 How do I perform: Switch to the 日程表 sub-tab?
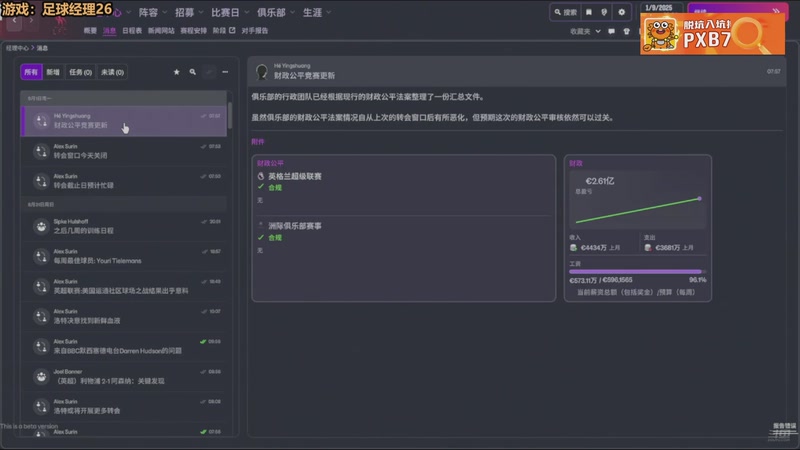tap(132, 31)
